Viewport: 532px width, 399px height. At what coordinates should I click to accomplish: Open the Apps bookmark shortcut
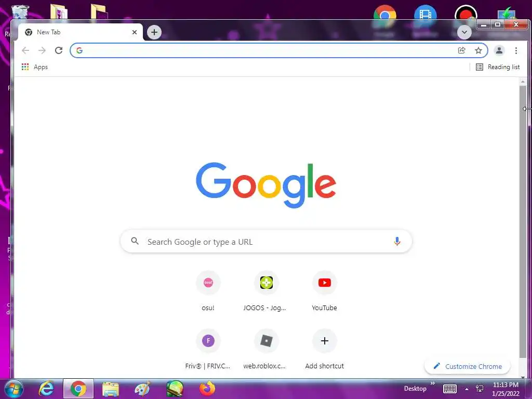(x=35, y=67)
